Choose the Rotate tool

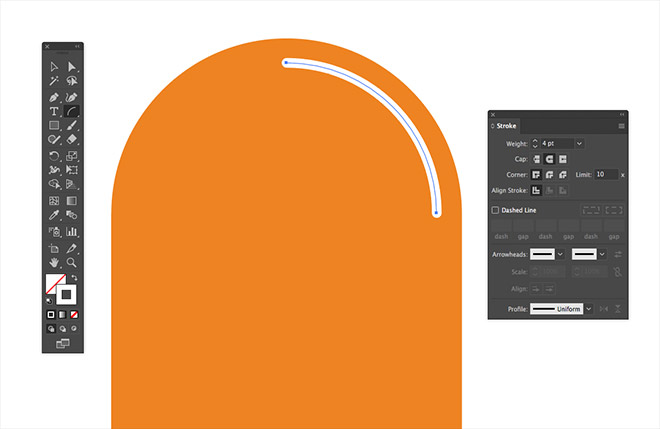tap(54, 156)
